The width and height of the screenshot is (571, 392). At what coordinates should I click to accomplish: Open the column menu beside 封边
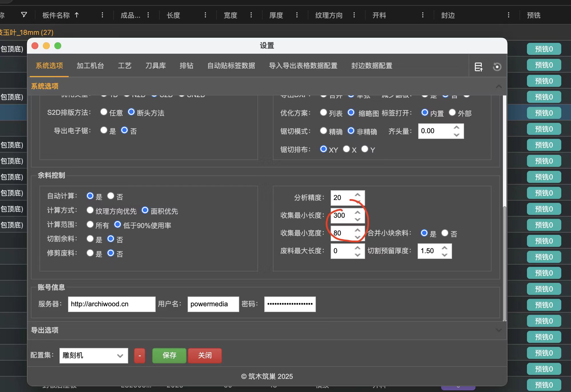[509, 15]
